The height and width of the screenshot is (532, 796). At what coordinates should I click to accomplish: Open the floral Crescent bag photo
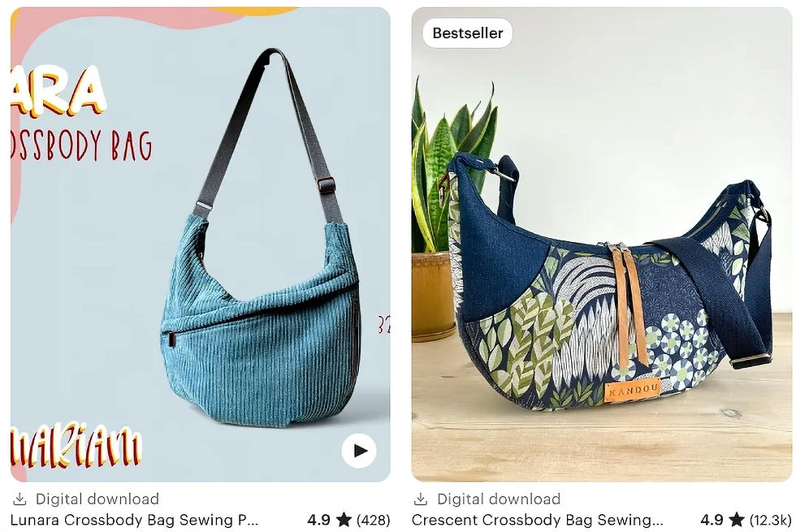click(602, 244)
